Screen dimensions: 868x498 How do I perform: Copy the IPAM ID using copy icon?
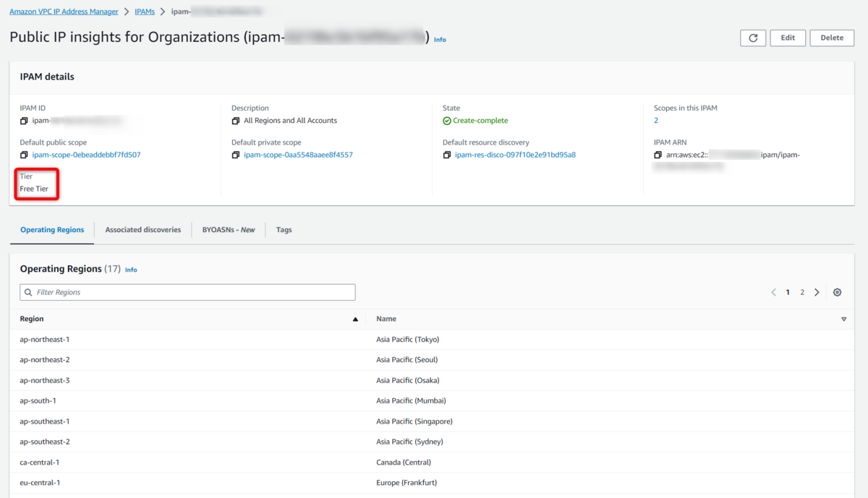tap(24, 121)
